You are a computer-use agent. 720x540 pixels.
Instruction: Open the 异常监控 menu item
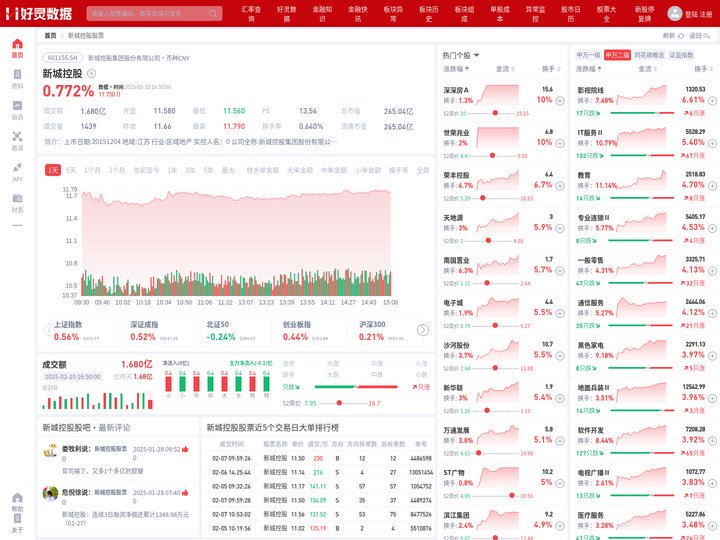click(535, 14)
